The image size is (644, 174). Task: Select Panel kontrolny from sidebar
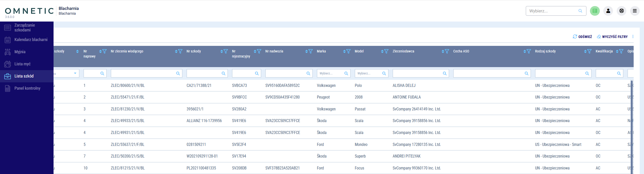(x=27, y=88)
